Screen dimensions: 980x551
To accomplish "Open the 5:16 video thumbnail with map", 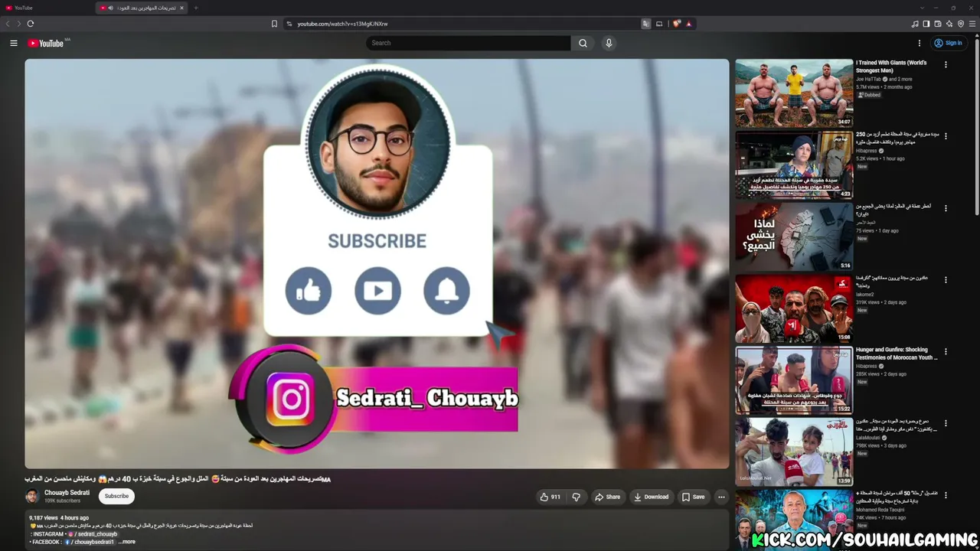I will [x=794, y=236].
